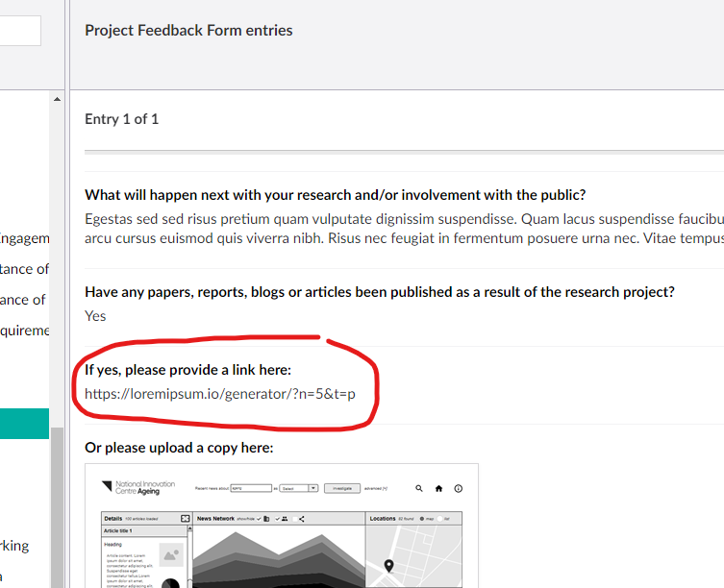Click the National Innovation Centre Ageing logo
The width and height of the screenshot is (724, 588).
137,488
